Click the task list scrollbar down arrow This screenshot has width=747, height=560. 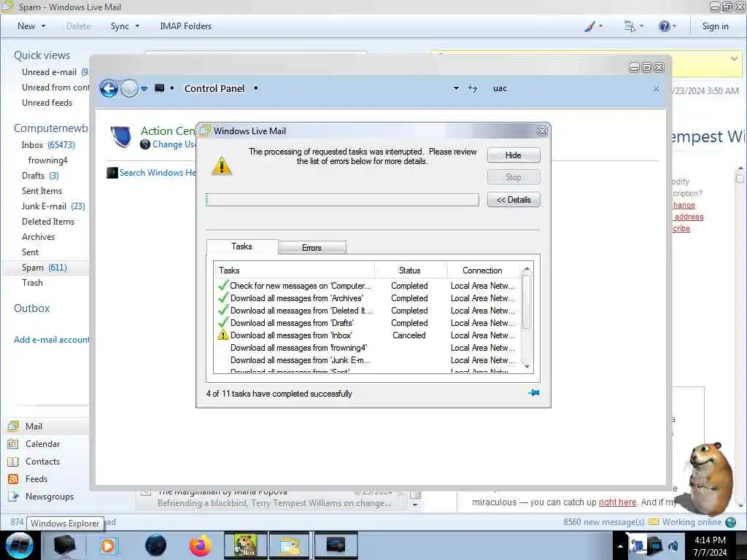[527, 367]
